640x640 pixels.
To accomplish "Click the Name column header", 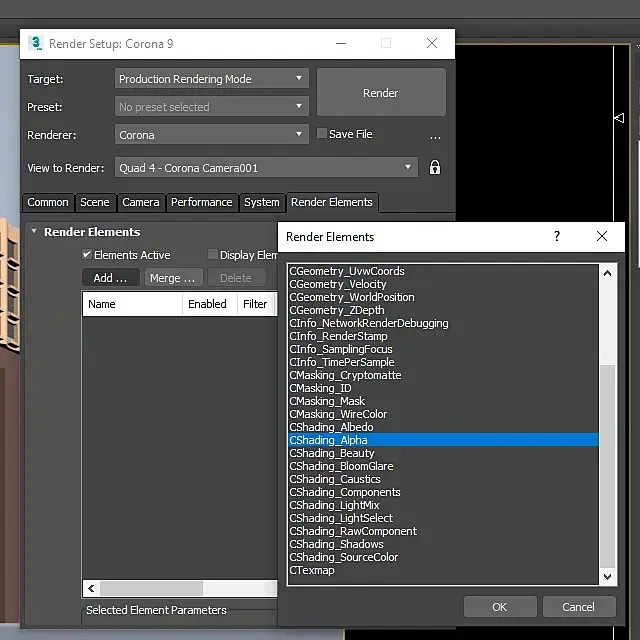I will coord(132,304).
